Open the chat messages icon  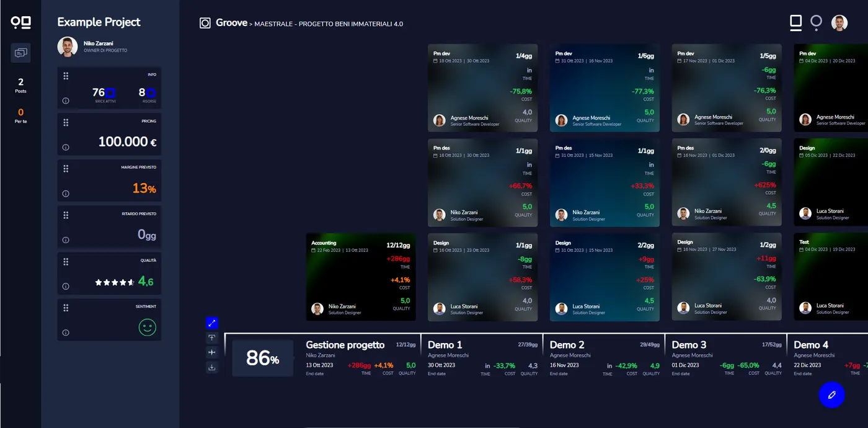click(x=20, y=53)
